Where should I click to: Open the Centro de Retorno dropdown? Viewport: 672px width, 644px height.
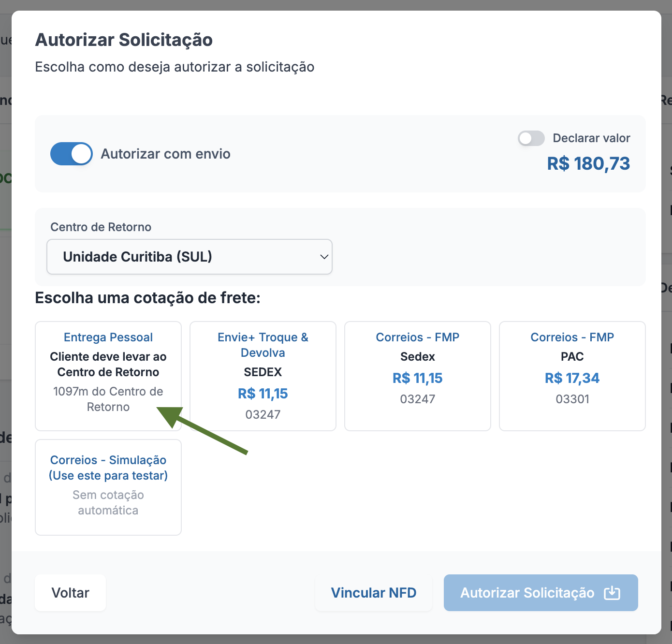coord(190,257)
